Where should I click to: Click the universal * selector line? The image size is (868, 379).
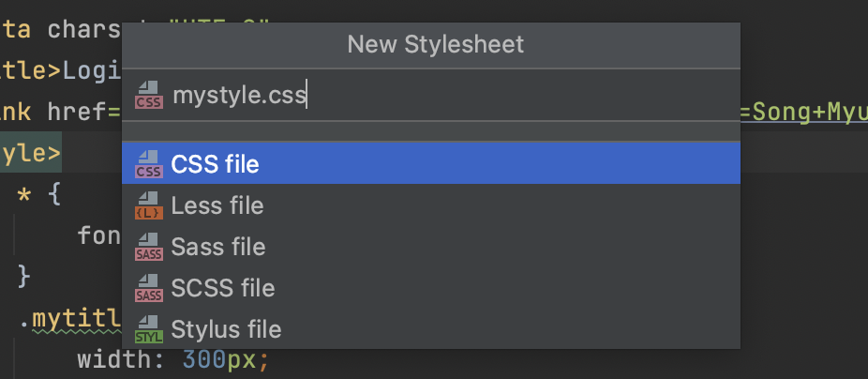pos(39,195)
